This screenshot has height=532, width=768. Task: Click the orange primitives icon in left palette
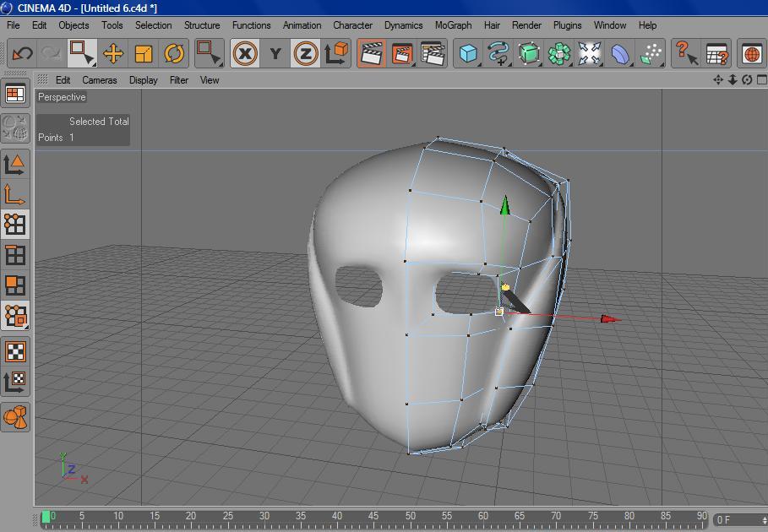(15, 417)
